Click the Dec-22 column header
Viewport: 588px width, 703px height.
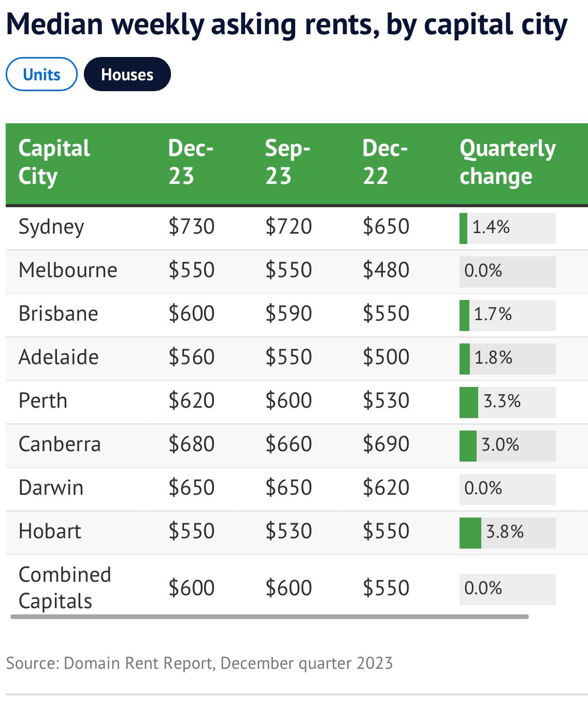click(384, 162)
